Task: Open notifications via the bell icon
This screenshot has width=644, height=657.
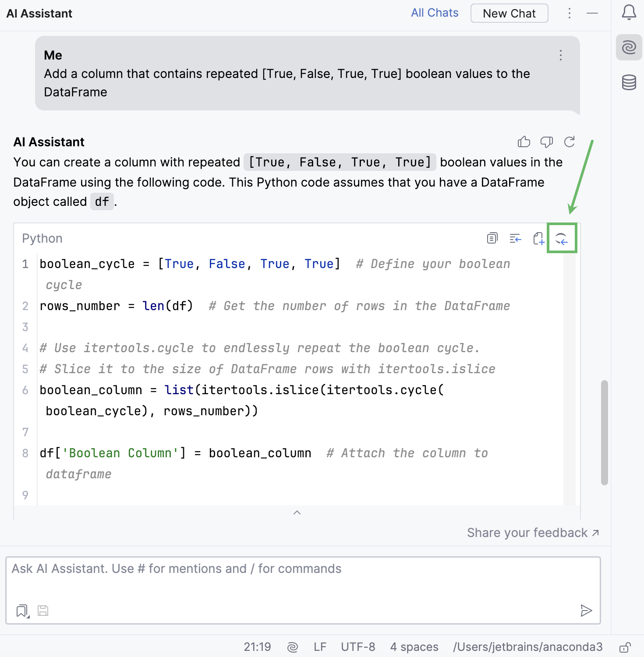Action: point(629,13)
